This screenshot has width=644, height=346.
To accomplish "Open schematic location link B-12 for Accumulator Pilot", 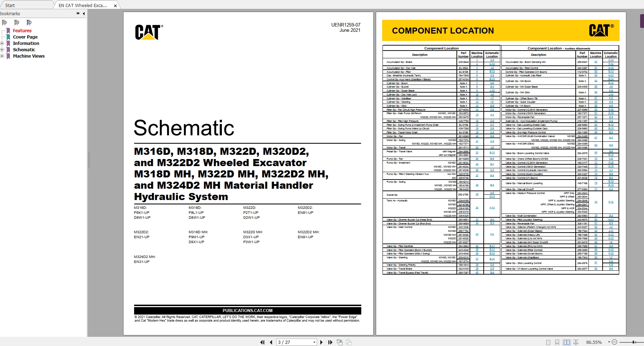I will coord(492,71).
